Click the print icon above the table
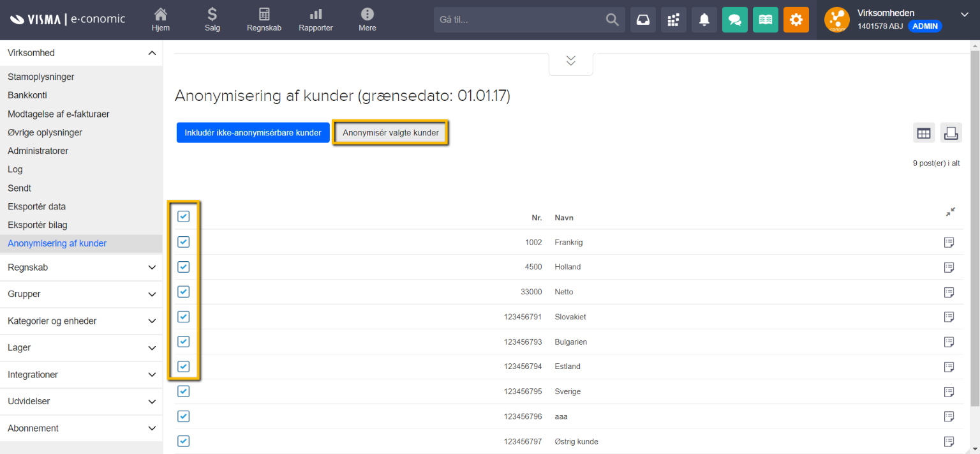 [951, 133]
